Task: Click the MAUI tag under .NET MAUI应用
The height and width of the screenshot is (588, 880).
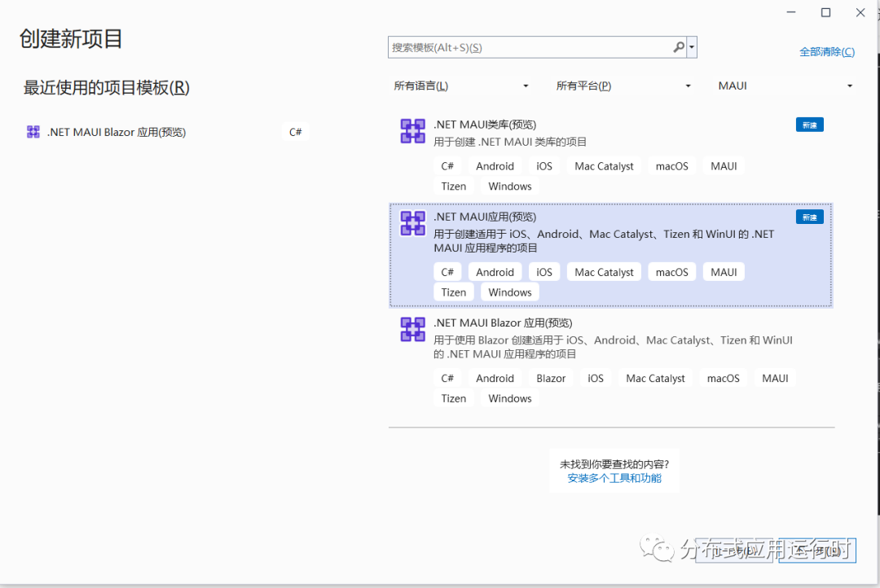Action: tap(724, 272)
